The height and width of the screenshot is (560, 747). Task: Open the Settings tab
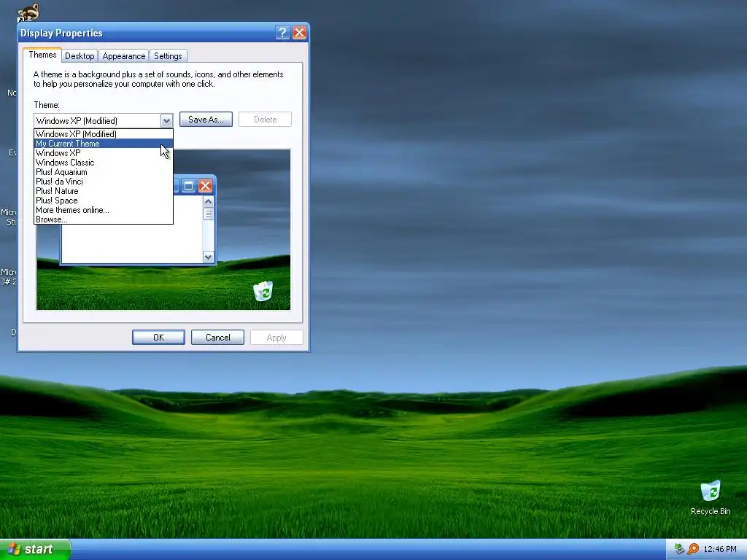[168, 55]
